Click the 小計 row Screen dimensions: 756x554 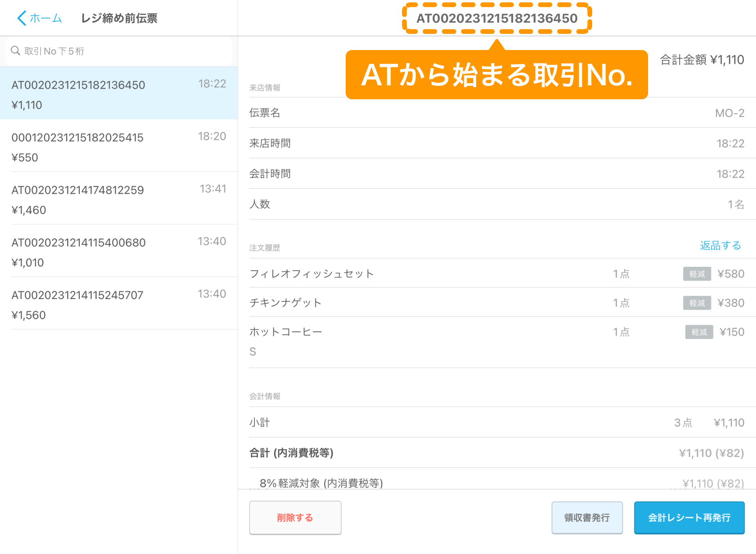(497, 422)
